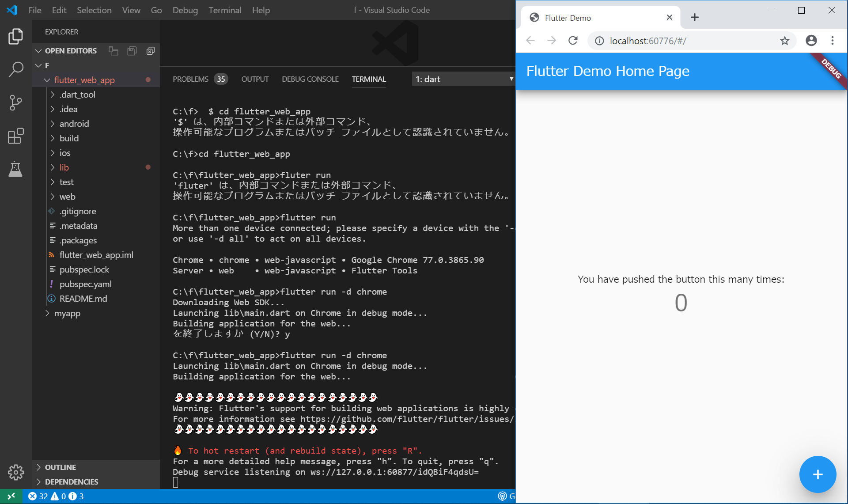This screenshot has width=848, height=504.
Task: Switch to the PROBLEMS tab
Action: click(190, 79)
